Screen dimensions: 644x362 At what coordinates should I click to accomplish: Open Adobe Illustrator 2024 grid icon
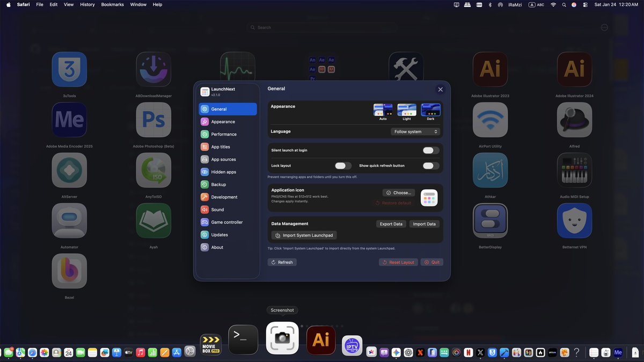[574, 69]
